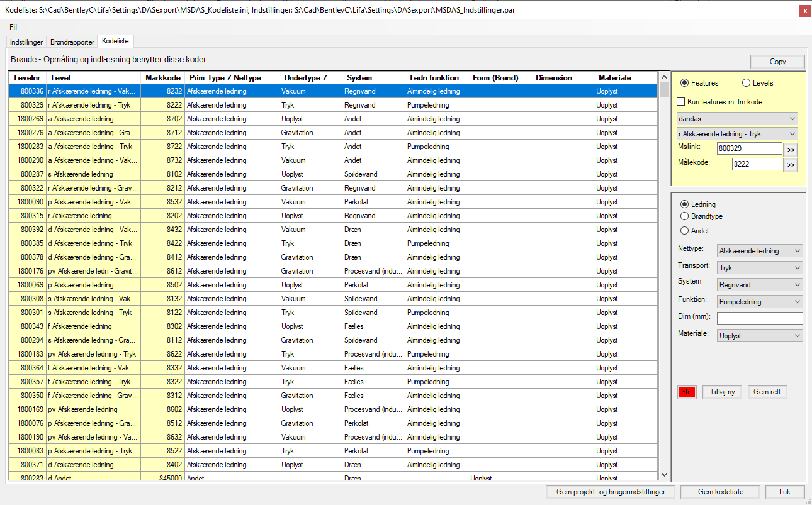The height and width of the screenshot is (505, 812).
Task: Close the Kodeliste window
Action: [804, 11]
